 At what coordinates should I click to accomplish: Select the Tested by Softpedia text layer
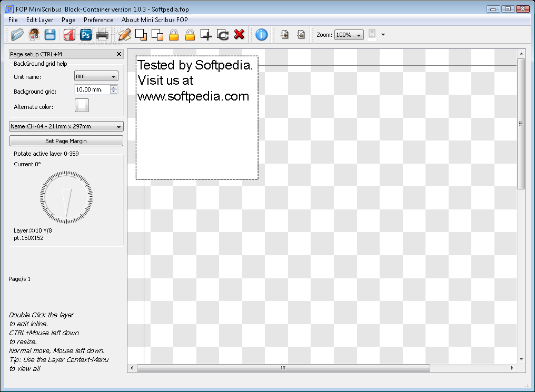point(197,118)
